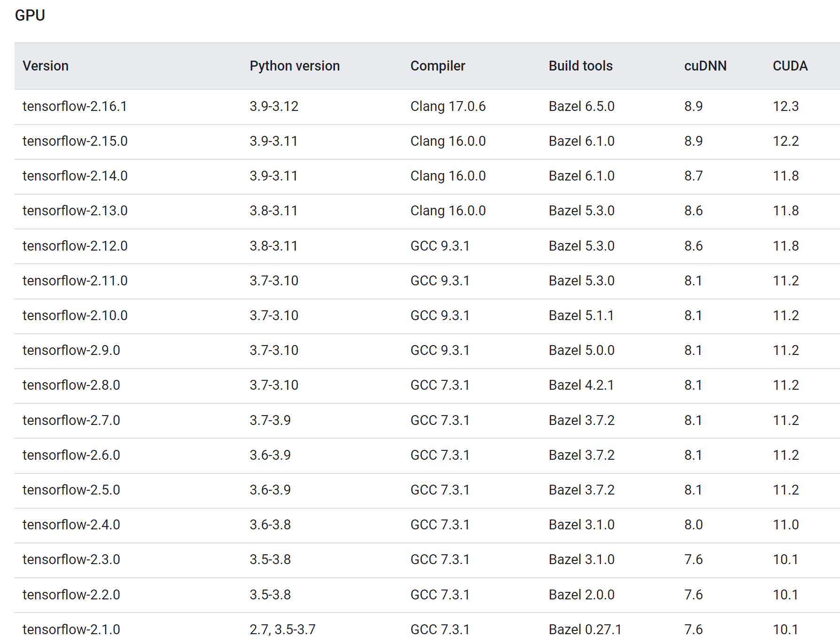840x637 pixels.
Task: Click the Version column header
Action: point(46,66)
